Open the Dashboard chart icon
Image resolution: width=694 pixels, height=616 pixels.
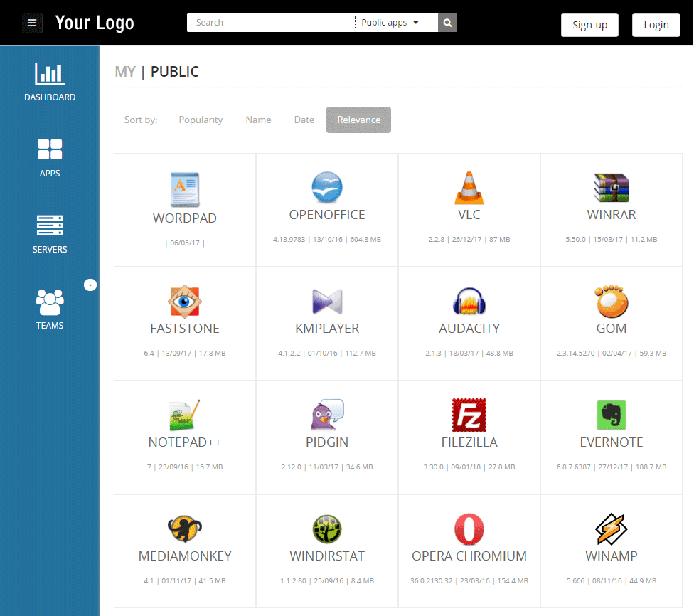(x=50, y=73)
